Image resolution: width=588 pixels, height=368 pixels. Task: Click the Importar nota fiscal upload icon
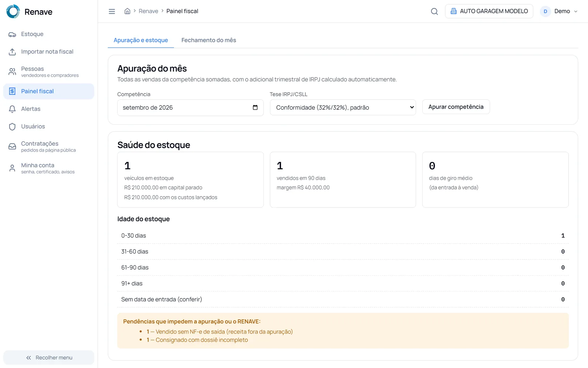coord(12,52)
